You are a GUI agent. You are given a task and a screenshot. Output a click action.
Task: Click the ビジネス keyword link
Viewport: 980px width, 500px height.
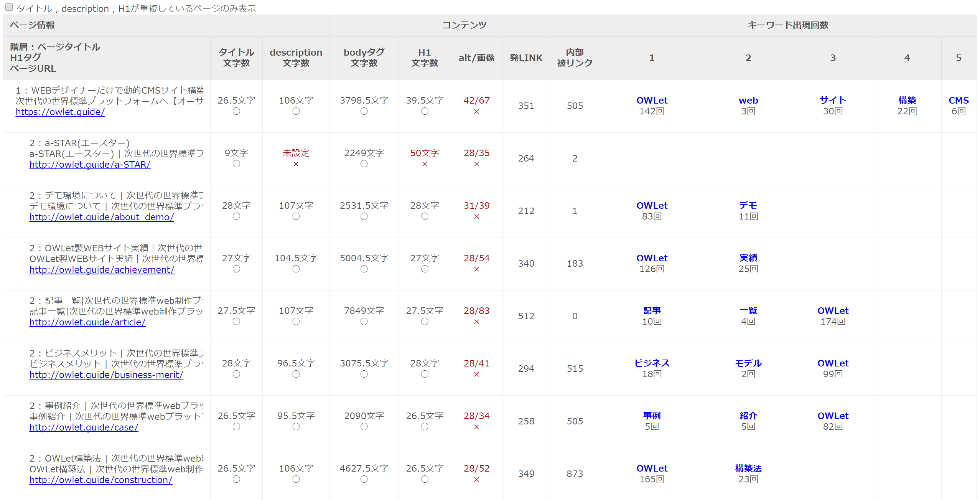(x=652, y=363)
